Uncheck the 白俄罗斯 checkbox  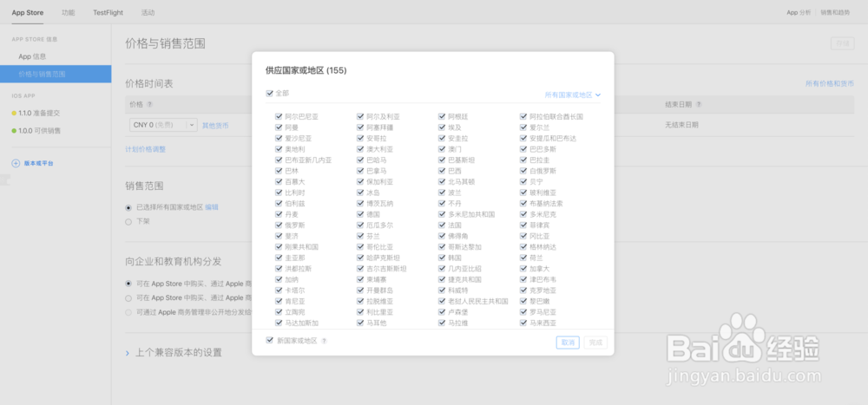pos(523,171)
